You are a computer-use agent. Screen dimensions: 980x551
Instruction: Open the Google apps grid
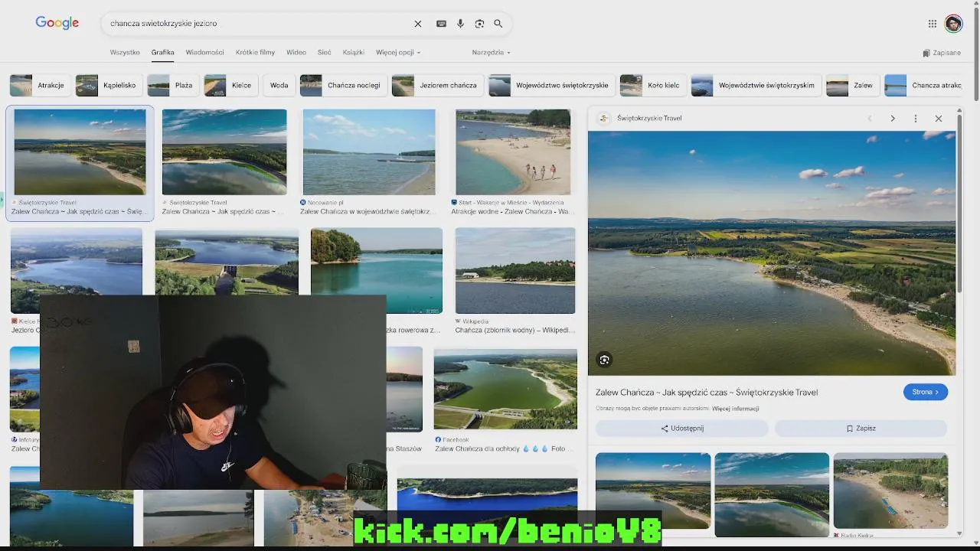[933, 24]
